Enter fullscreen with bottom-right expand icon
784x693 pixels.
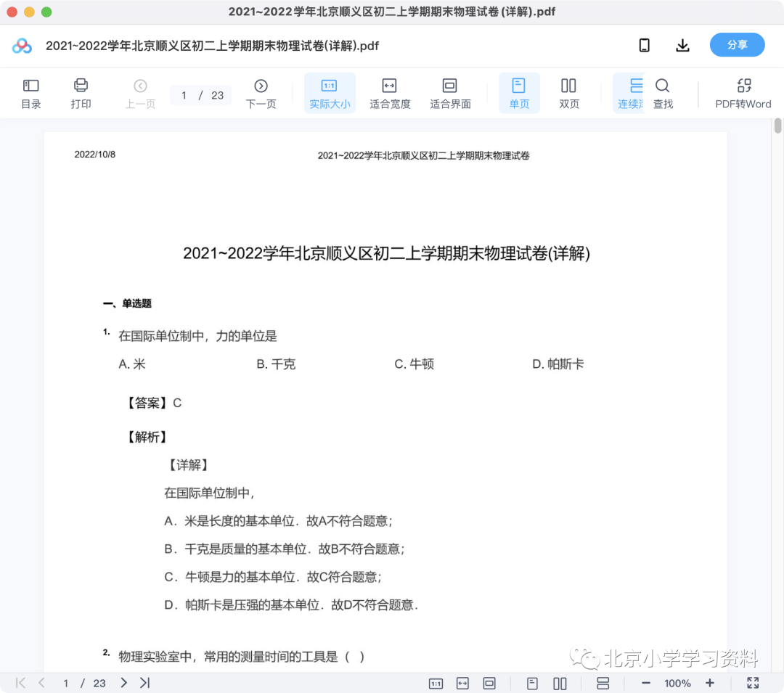(x=753, y=683)
